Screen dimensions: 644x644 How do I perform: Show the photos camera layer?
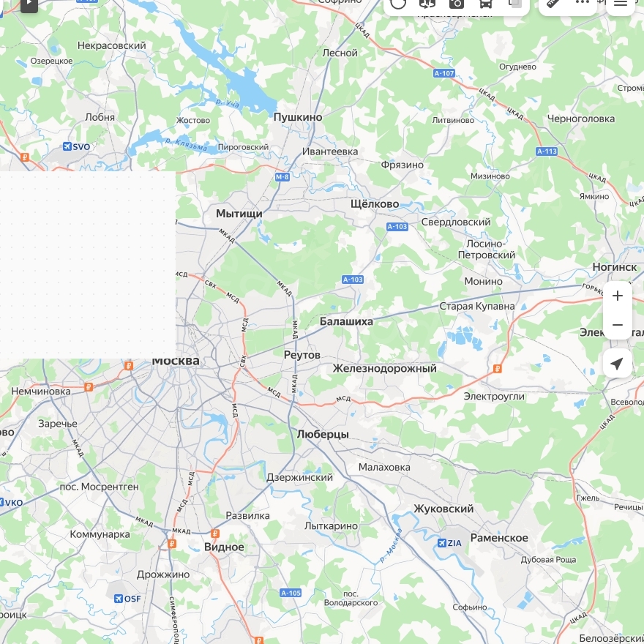click(x=457, y=3)
